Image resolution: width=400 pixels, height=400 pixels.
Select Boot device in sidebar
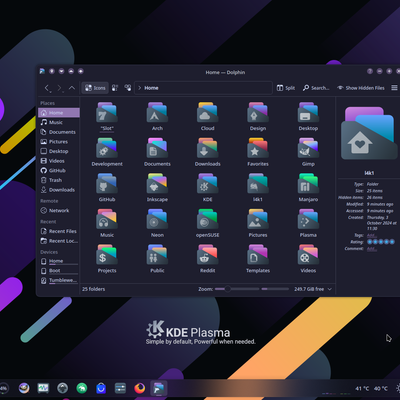coord(59,271)
